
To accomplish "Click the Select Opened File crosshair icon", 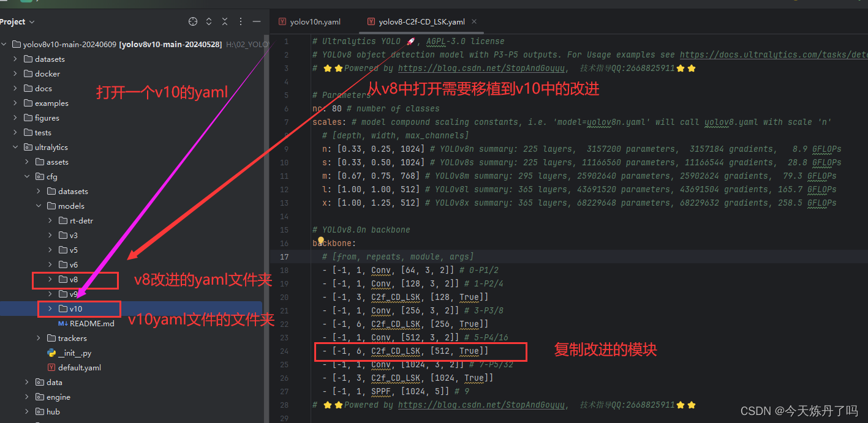I will pos(193,21).
